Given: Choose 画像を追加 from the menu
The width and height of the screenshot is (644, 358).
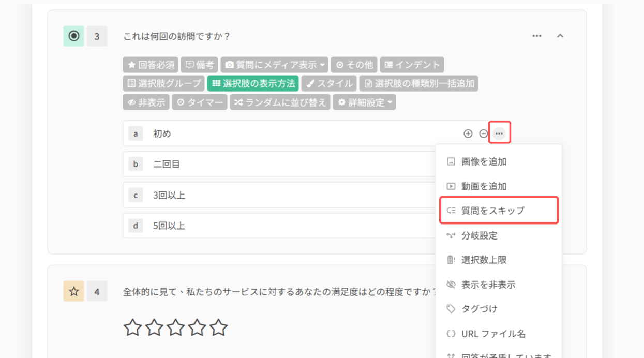Looking at the screenshot, I should pyautogui.click(x=499, y=162).
